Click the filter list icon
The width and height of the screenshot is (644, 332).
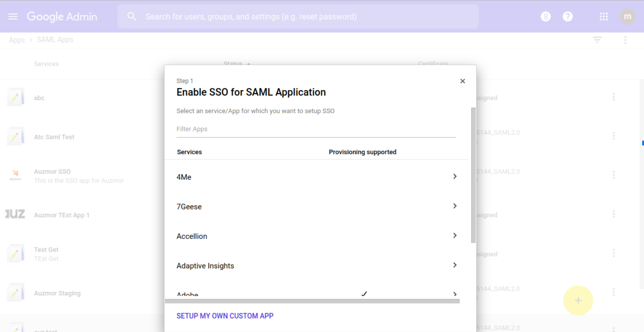(597, 40)
